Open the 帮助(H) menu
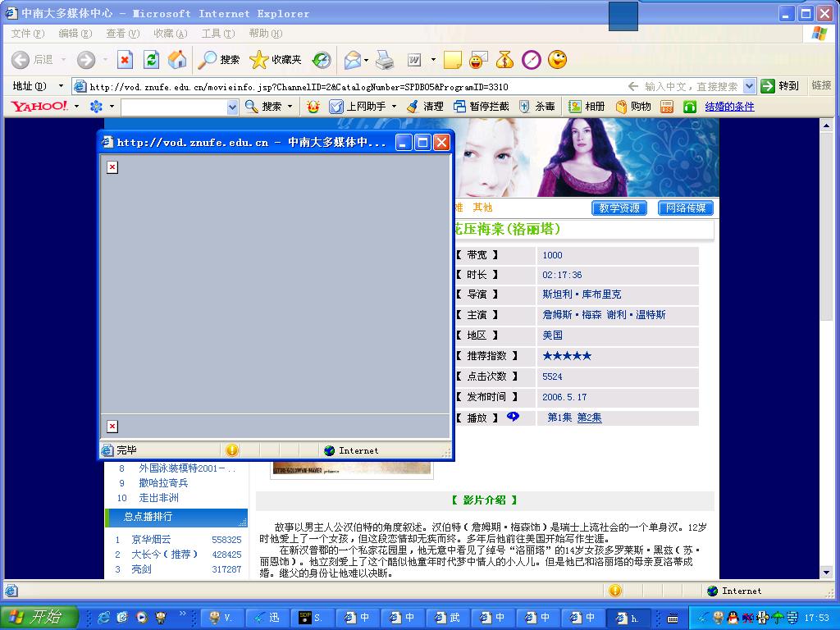This screenshot has height=630, width=840. pyautogui.click(x=265, y=33)
